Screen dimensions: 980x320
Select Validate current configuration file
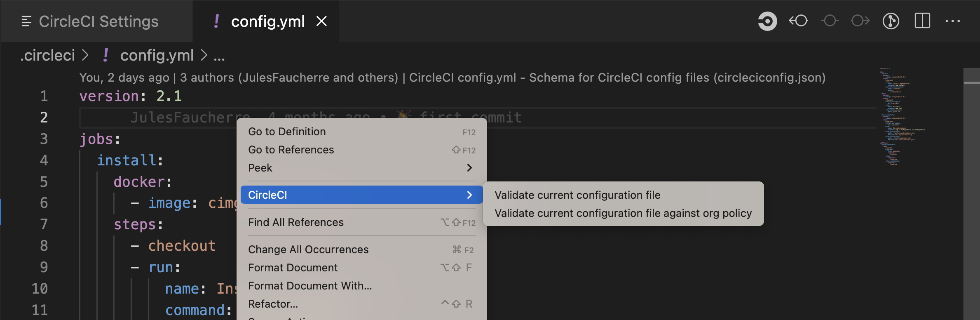pyautogui.click(x=623, y=195)
